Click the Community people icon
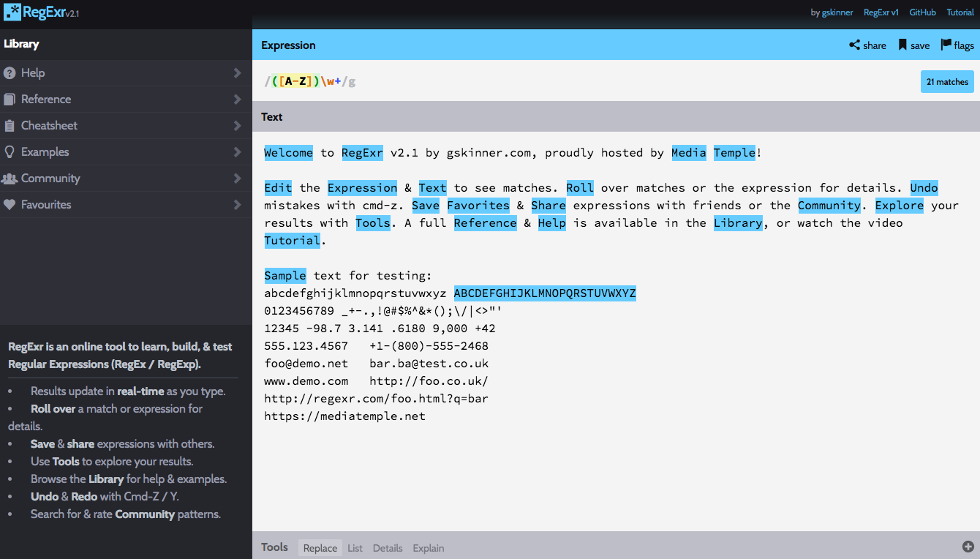The image size is (980, 559). (10, 179)
